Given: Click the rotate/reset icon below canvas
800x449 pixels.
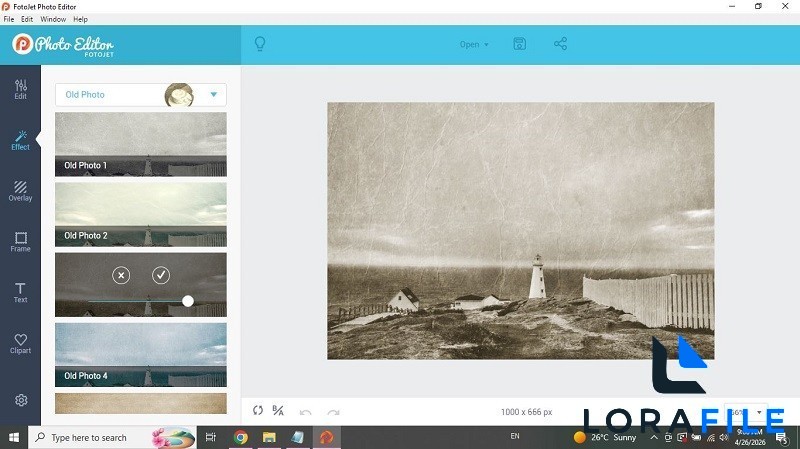Looking at the screenshot, I should click(x=258, y=410).
